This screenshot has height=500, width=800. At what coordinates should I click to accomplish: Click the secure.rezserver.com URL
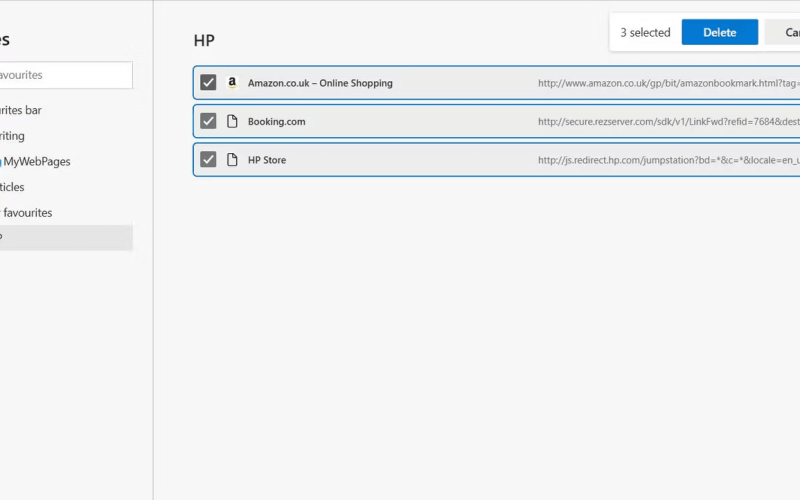(x=669, y=121)
